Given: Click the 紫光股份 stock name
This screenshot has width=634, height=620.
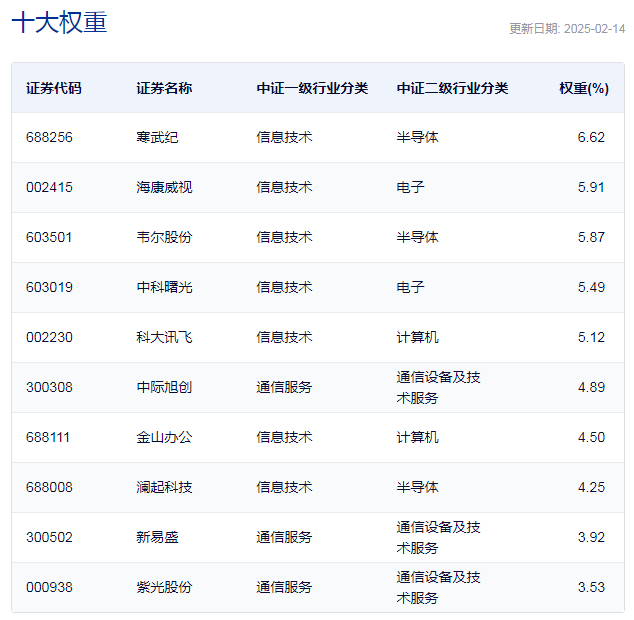Looking at the screenshot, I should 164,587.
